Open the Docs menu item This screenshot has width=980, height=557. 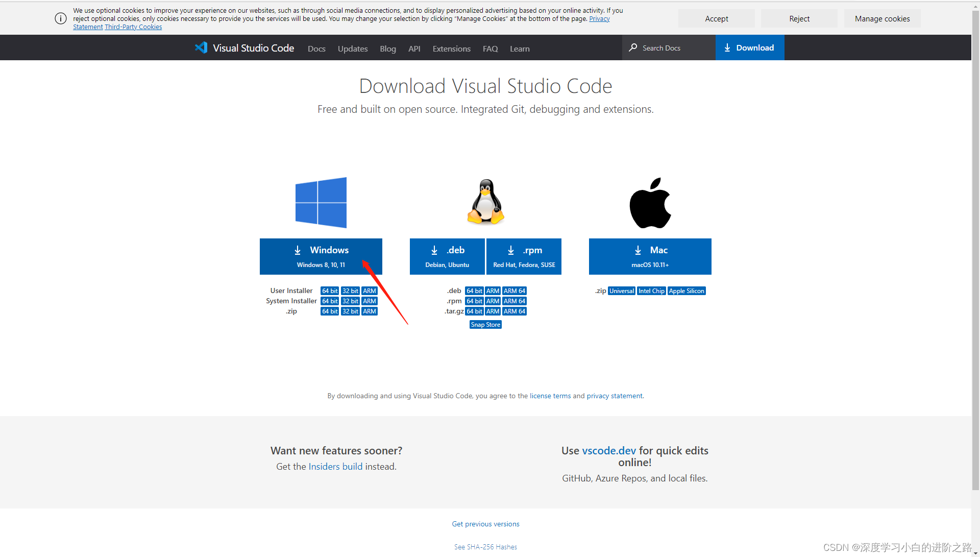[316, 49]
